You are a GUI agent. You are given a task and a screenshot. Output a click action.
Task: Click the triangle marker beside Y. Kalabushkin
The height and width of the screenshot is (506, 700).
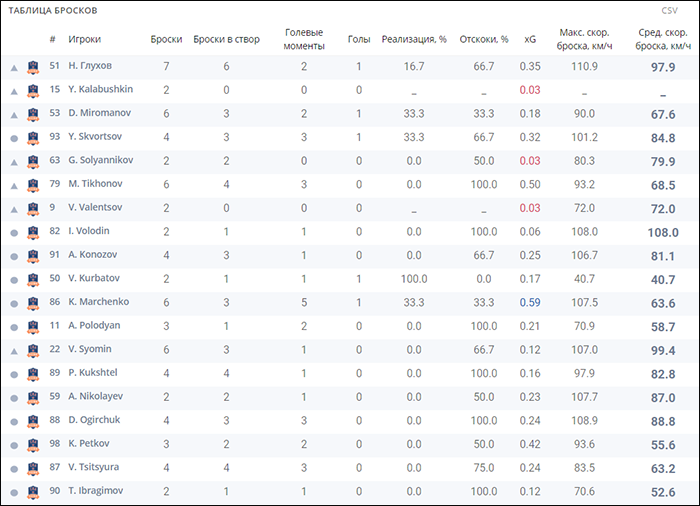14,90
